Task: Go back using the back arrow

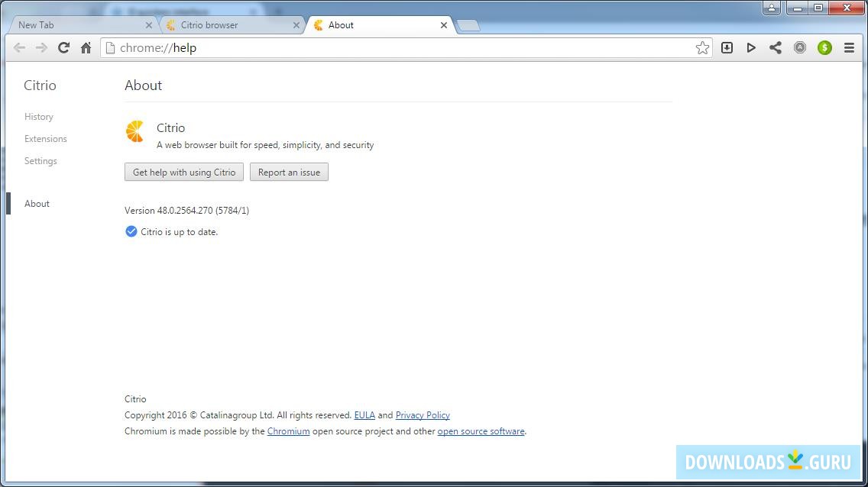Action: [x=19, y=48]
